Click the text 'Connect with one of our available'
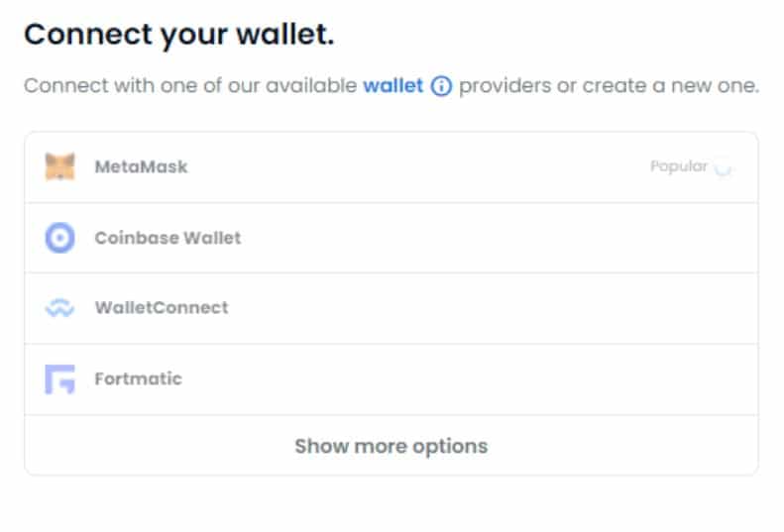 point(190,85)
